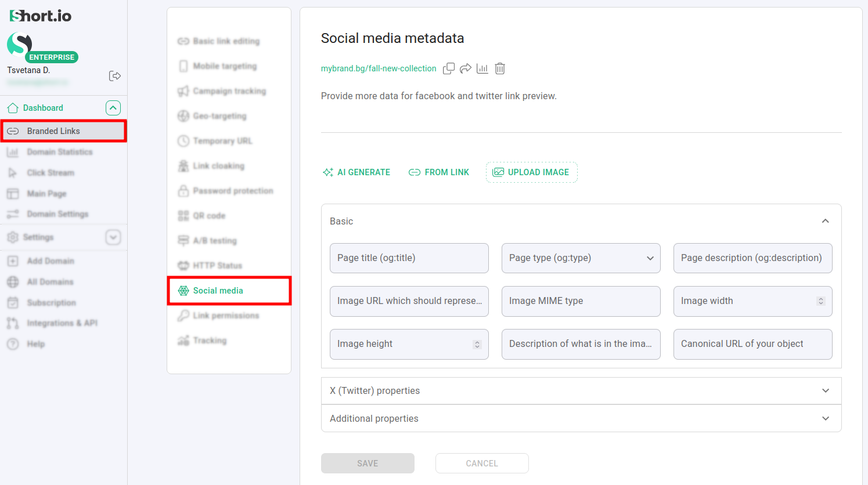Collapse the Basic metadata section
The image size is (868, 485).
[x=825, y=221]
